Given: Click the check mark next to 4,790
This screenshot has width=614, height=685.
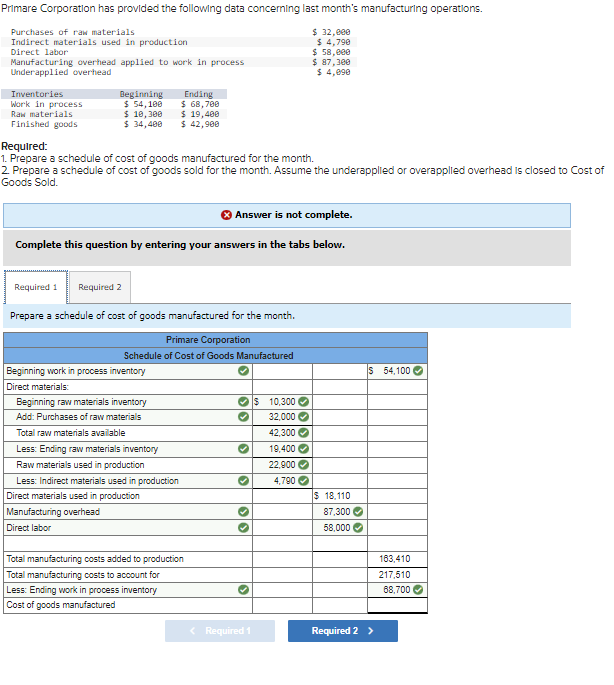Looking at the screenshot, I should pyautogui.click(x=304, y=481).
